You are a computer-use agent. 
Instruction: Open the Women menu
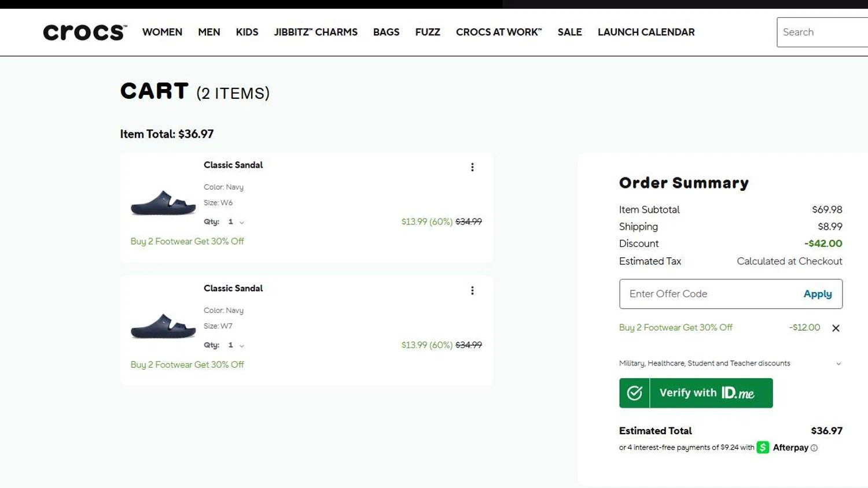pyautogui.click(x=162, y=32)
